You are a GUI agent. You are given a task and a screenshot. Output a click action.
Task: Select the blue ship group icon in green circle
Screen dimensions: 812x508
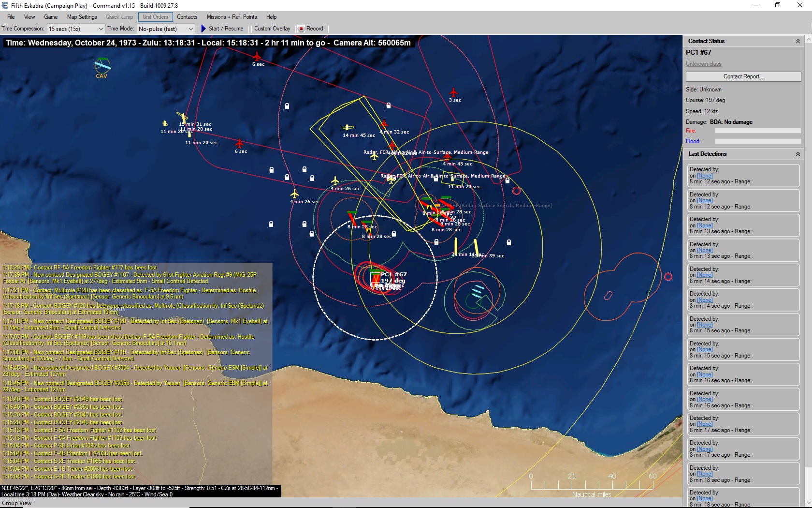click(477, 291)
